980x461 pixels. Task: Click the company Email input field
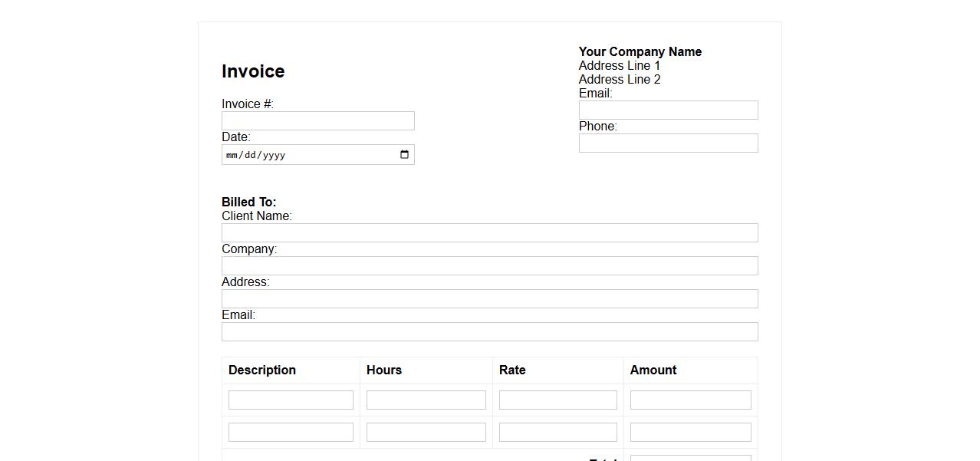tap(668, 110)
